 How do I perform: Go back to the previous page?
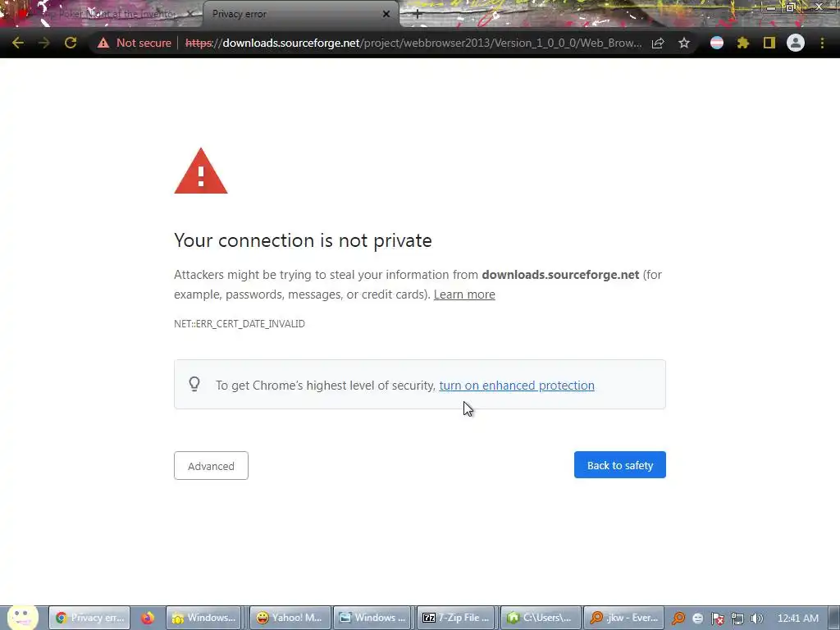pyautogui.click(x=18, y=43)
